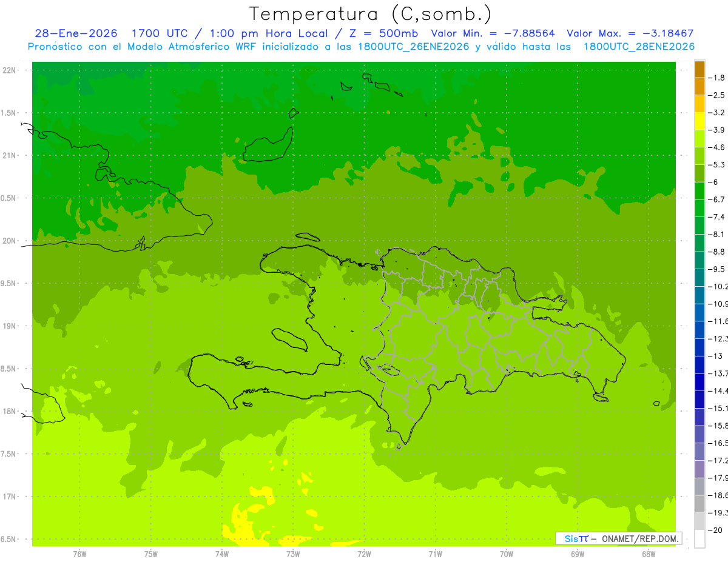Select the '-4.6' legend value
Image resolution: width=728 pixels, height=562 pixels.
tap(716, 147)
